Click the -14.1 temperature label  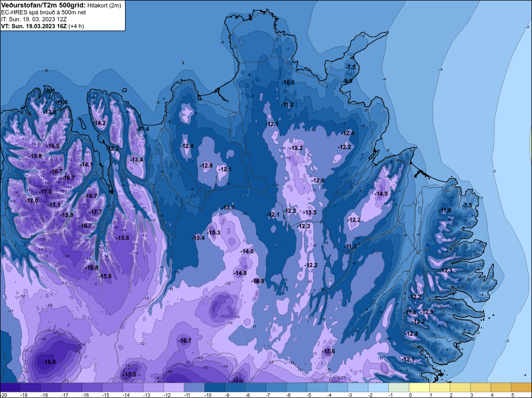pos(86,164)
